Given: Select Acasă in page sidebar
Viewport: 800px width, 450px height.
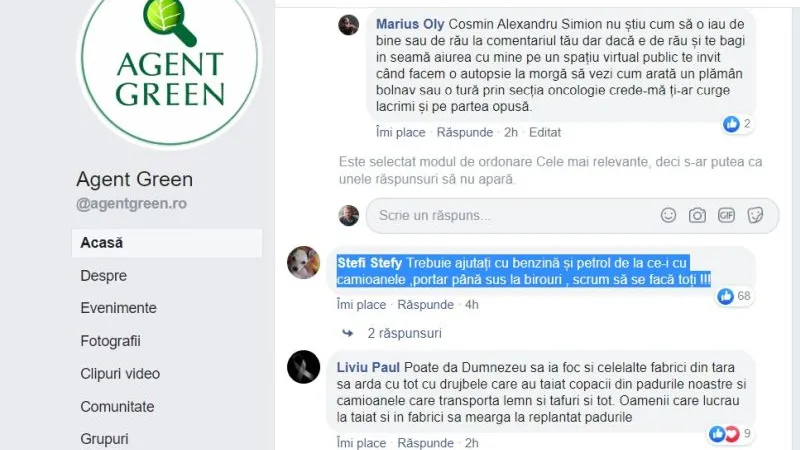Looking at the screenshot, I should (x=167, y=243).
